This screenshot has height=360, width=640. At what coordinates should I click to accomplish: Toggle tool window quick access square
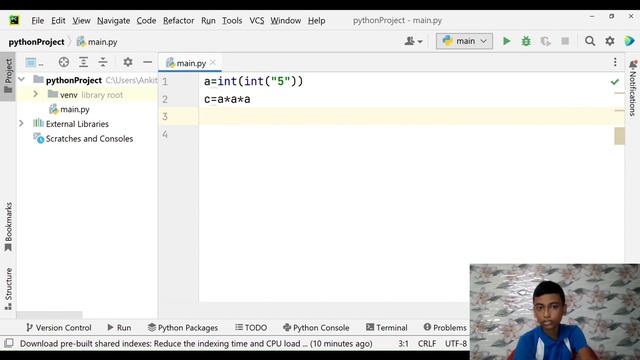(9, 343)
